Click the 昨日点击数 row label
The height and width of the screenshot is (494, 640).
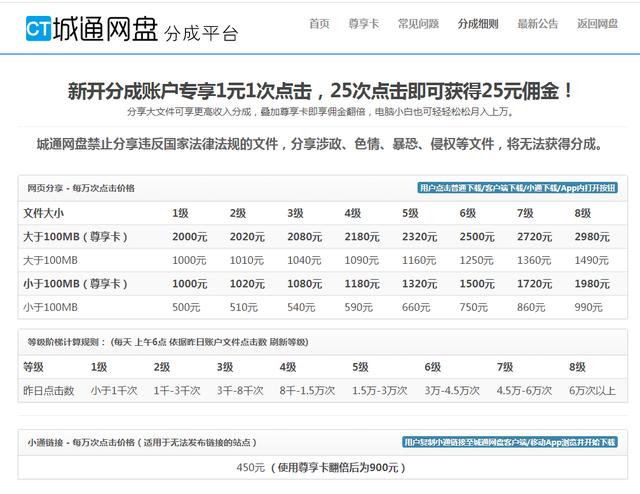49,391
